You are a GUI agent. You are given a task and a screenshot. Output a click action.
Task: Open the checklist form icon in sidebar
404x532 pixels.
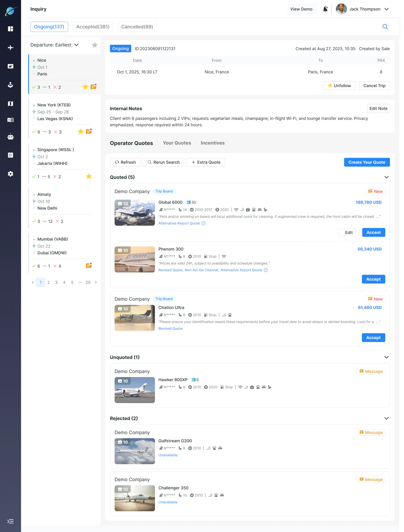coord(11,155)
